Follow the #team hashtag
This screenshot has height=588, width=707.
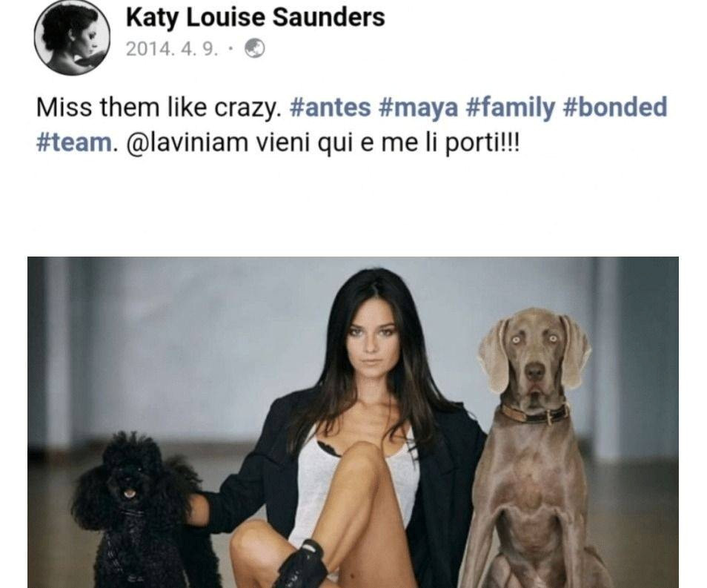pos(74,142)
